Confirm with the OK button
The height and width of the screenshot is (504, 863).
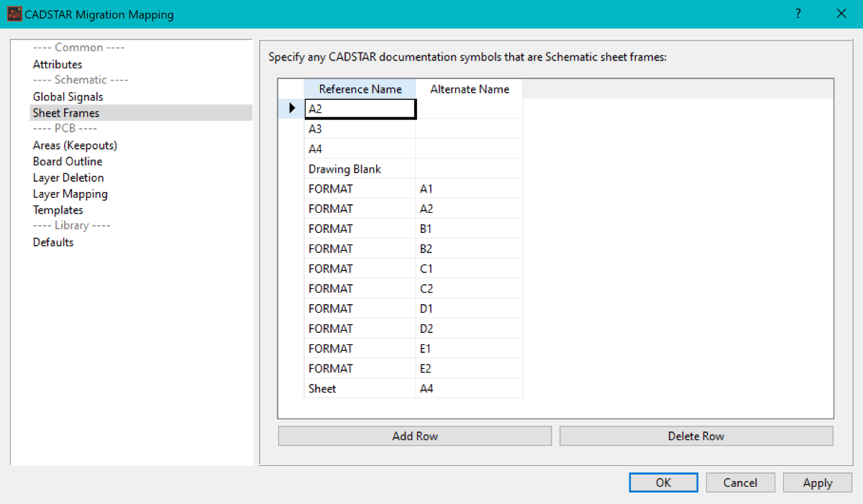tap(663, 482)
